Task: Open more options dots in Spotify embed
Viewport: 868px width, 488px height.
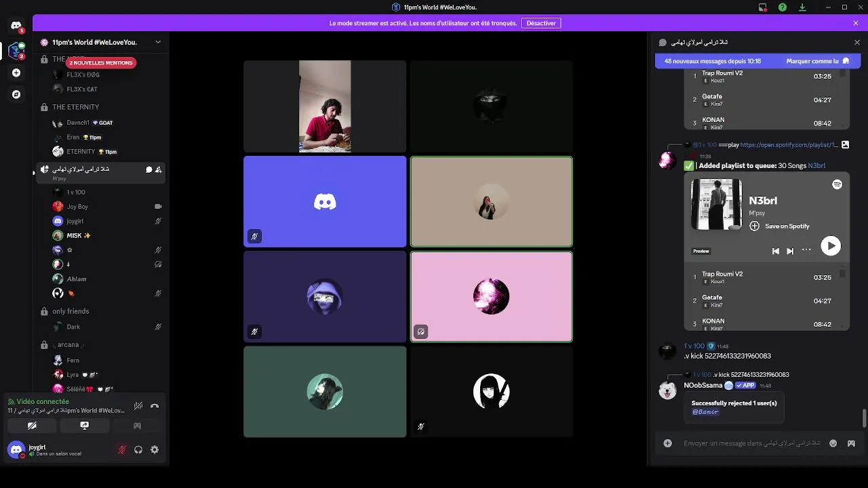Action: coord(806,250)
